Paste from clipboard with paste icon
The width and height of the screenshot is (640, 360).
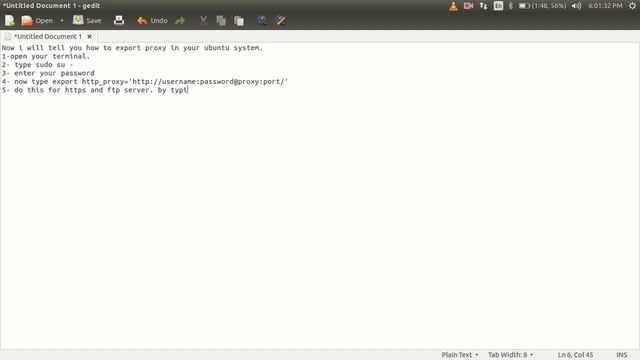point(239,20)
